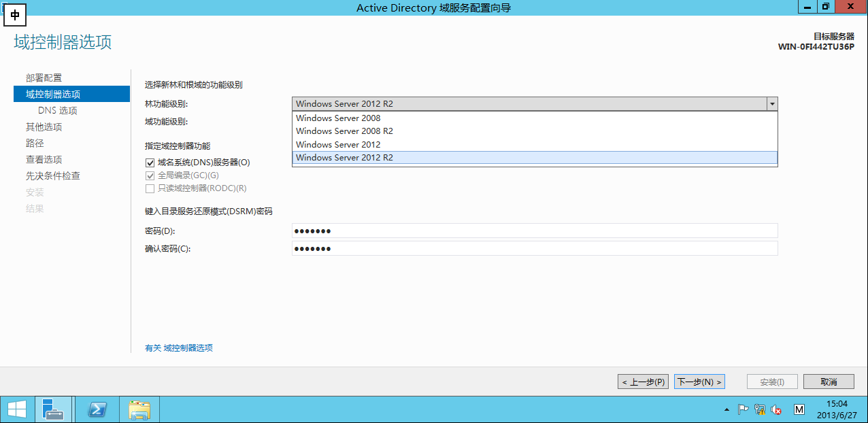Select Windows Server 2008 from the list

(x=535, y=118)
